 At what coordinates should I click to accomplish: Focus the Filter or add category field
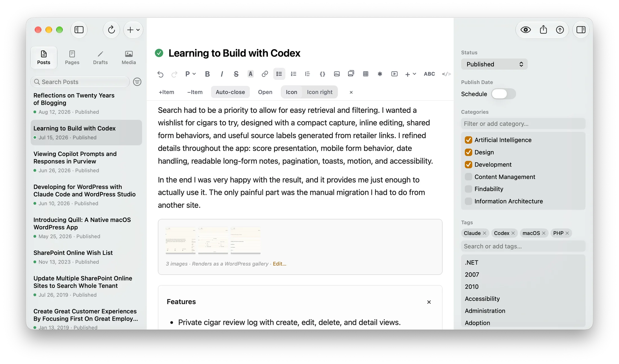523,124
